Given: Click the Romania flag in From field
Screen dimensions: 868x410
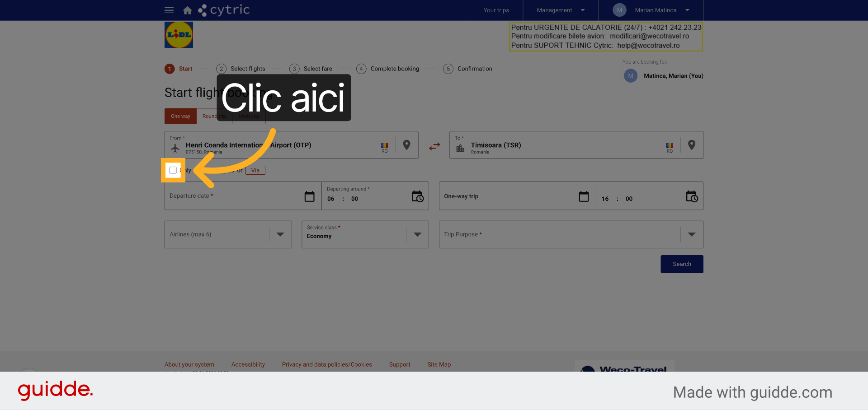Looking at the screenshot, I should (x=385, y=145).
